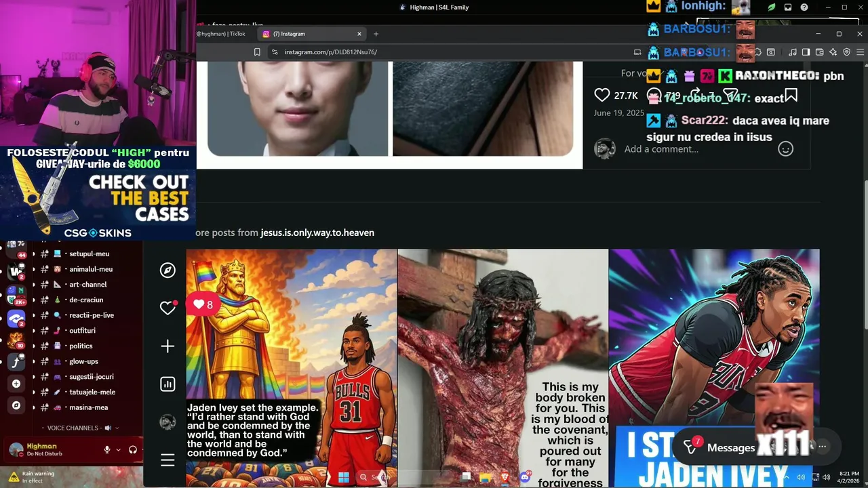Open taskbar volume speaker icon
This screenshot has height=488, width=868.
pos(826,477)
